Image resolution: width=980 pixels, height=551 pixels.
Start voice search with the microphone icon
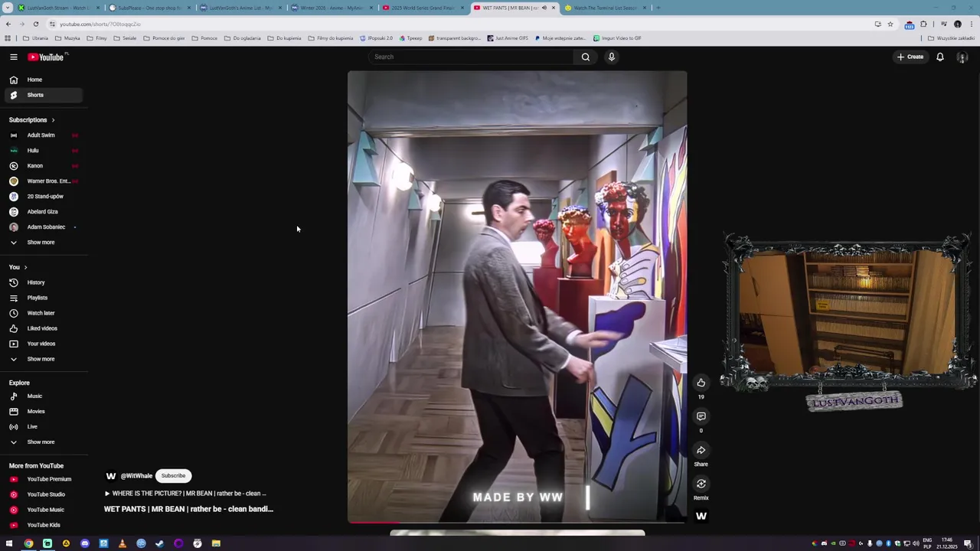(612, 57)
